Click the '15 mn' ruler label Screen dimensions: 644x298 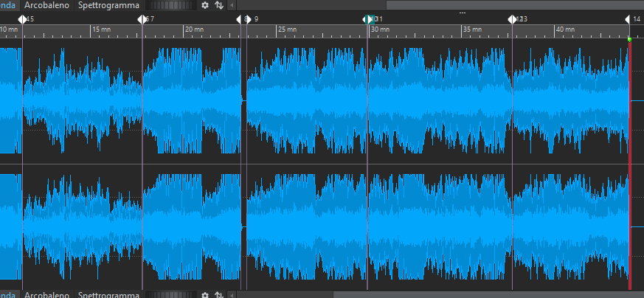102,30
